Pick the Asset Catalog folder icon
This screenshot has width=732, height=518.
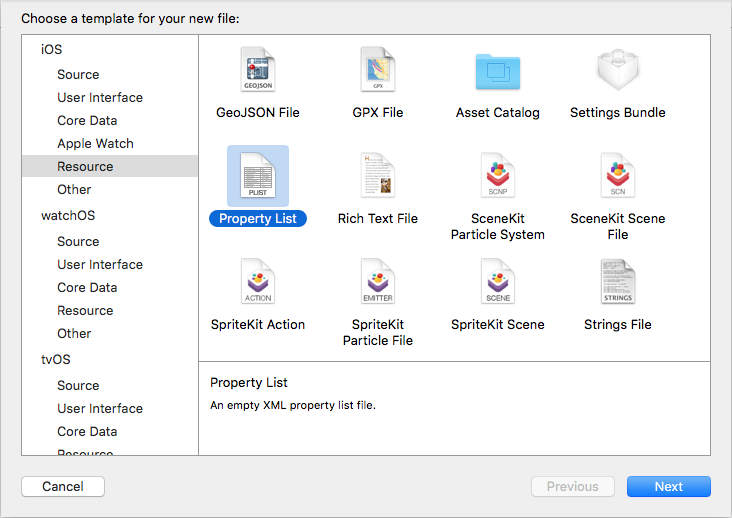pyautogui.click(x=498, y=71)
